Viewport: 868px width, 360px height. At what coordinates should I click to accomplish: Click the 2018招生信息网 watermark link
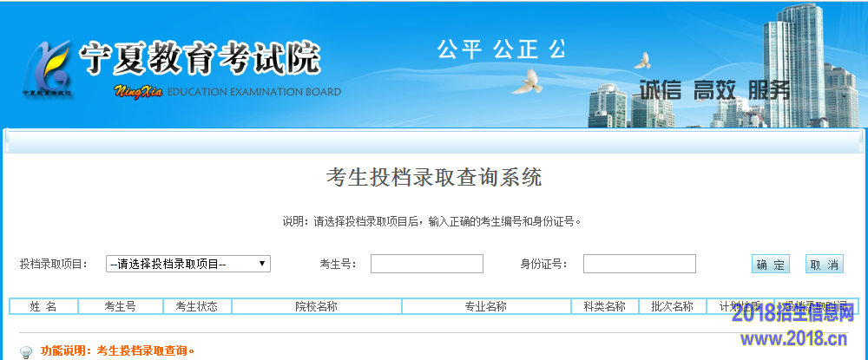(x=792, y=316)
